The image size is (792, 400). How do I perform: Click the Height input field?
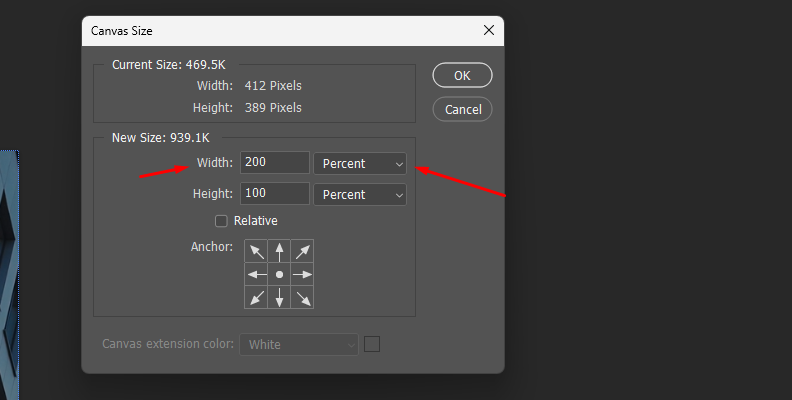(x=274, y=194)
